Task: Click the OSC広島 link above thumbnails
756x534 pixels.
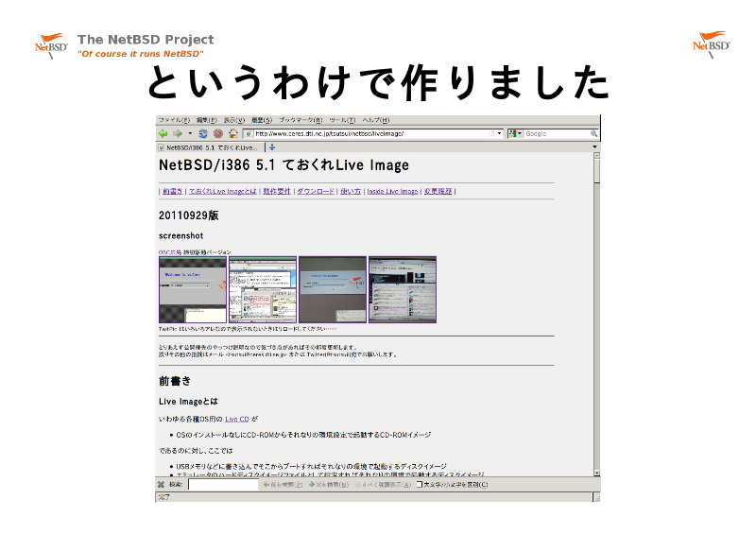Action: click(170, 252)
